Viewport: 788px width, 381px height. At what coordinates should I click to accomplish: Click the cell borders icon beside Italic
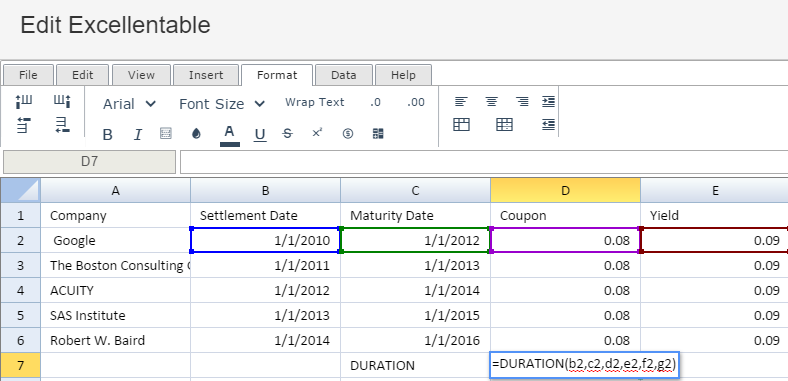coord(166,134)
